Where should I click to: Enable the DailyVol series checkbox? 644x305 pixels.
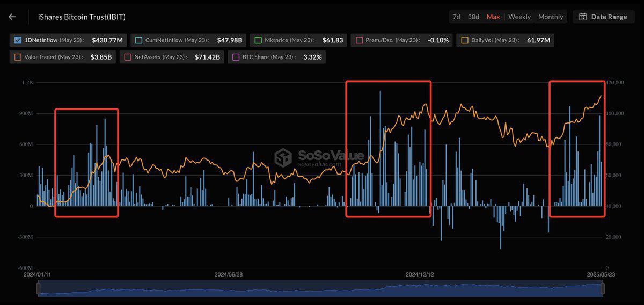[x=465, y=40]
